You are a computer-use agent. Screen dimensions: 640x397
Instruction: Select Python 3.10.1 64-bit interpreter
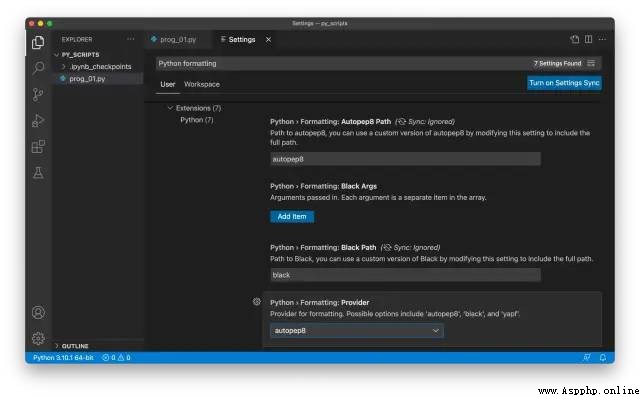[63, 357]
